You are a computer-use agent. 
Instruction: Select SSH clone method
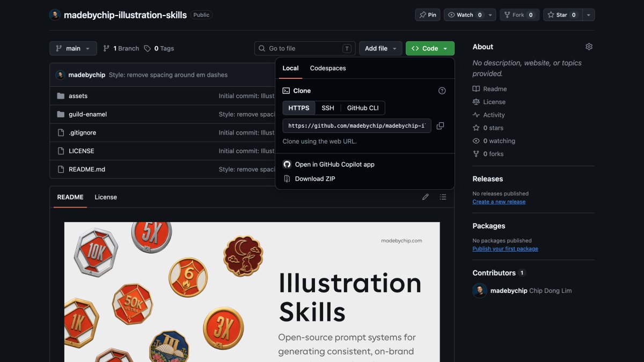328,108
